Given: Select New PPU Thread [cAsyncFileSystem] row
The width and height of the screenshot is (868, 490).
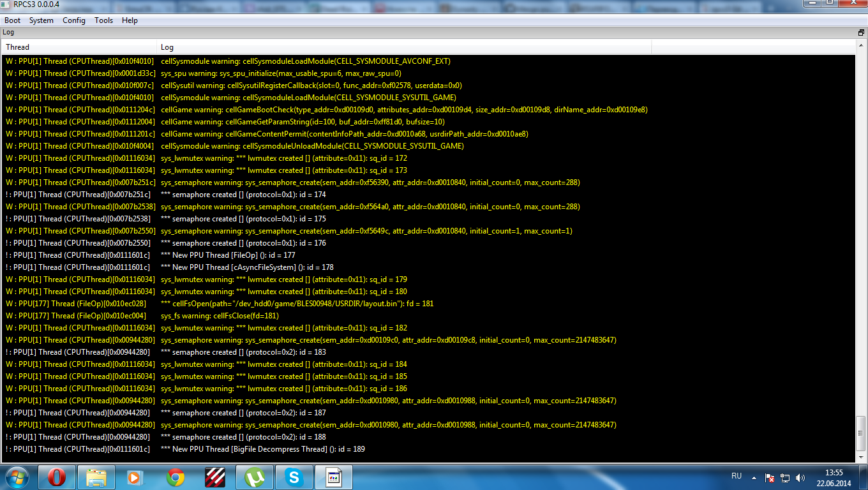Looking at the screenshot, I should (x=428, y=267).
